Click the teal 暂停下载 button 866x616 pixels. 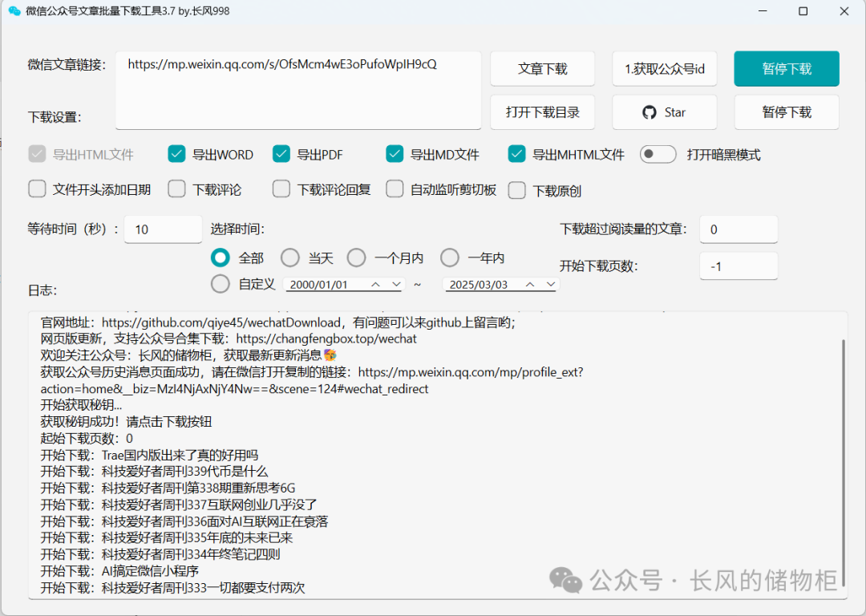(x=786, y=68)
